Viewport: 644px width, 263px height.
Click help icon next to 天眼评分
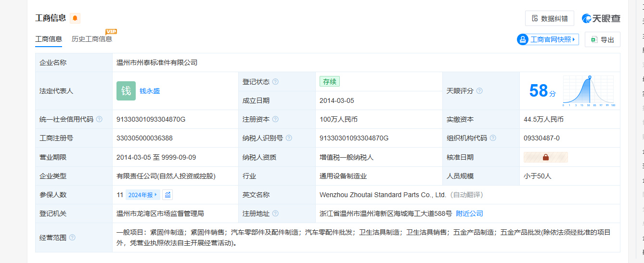pyautogui.click(x=479, y=91)
